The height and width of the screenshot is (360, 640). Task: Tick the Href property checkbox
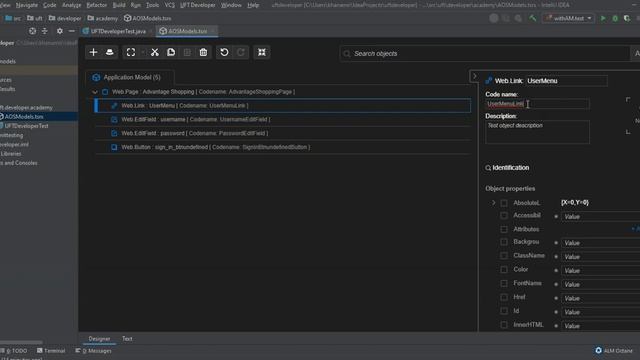click(x=504, y=297)
